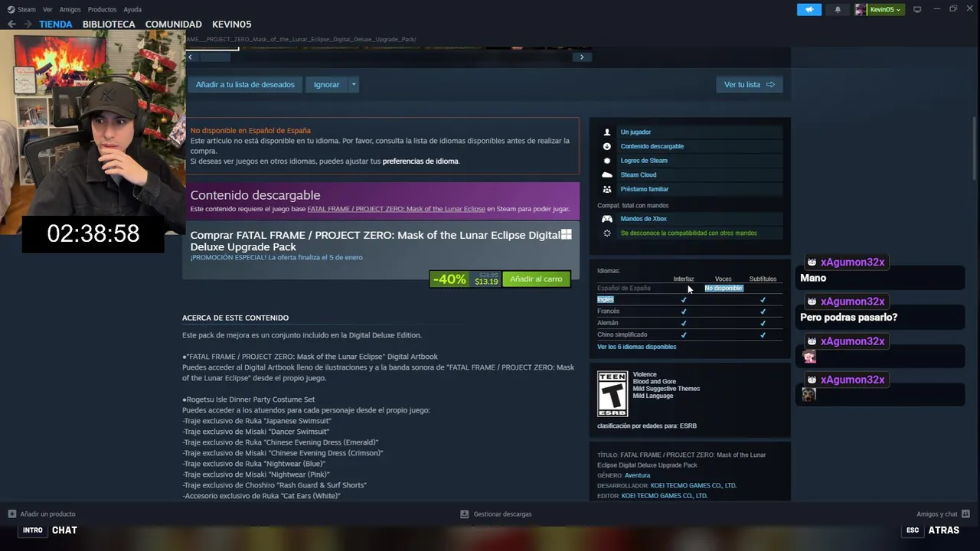Click the single-player person icon
980x551 pixels.
coord(607,132)
